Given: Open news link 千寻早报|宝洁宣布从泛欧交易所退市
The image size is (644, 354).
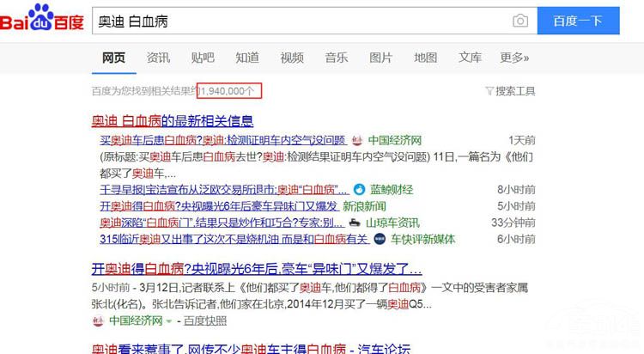Looking at the screenshot, I should tap(224, 190).
